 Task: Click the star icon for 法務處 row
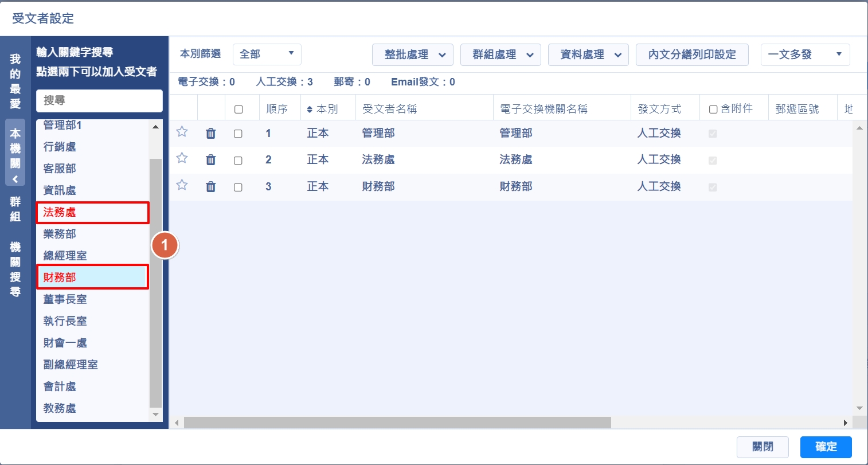point(182,158)
